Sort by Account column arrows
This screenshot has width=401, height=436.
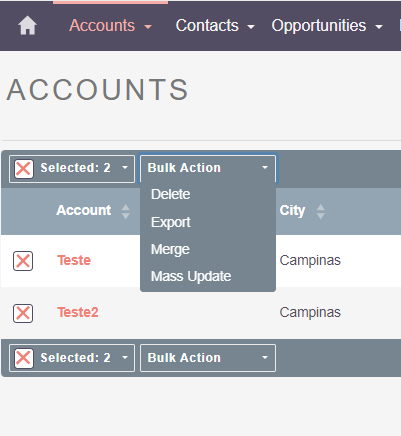[126, 211]
